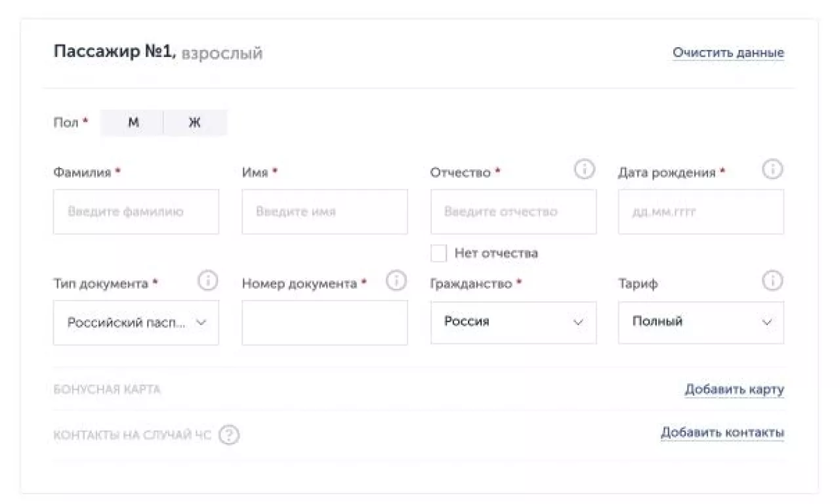Image resolution: width=840 pixels, height=504 pixels.
Task: Click the Дата рождения date field
Action: [701, 212]
